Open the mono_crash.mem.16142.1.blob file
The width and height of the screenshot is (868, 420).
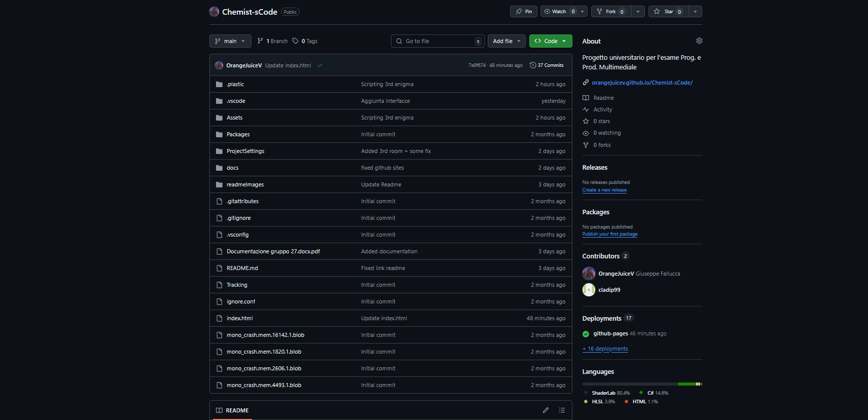coord(265,335)
